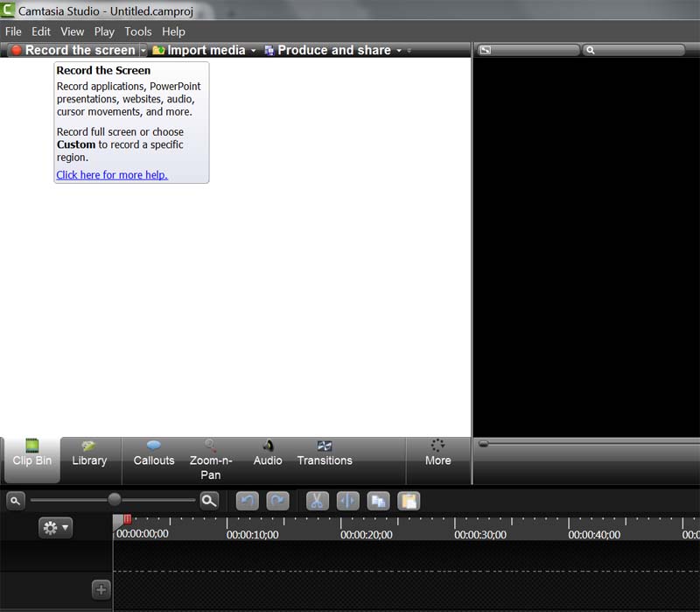Click the timeline zoom slider handle
Image resolution: width=700 pixels, height=612 pixels.
pyautogui.click(x=115, y=499)
